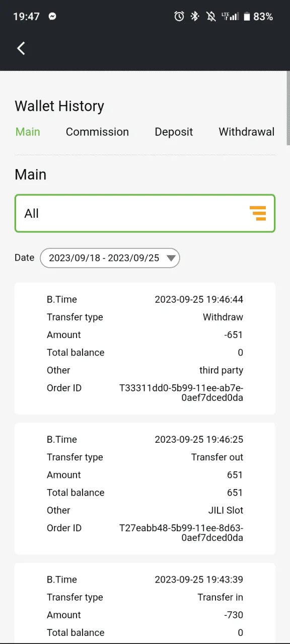Tap the back arrow icon
The width and height of the screenshot is (290, 644).
point(21,48)
